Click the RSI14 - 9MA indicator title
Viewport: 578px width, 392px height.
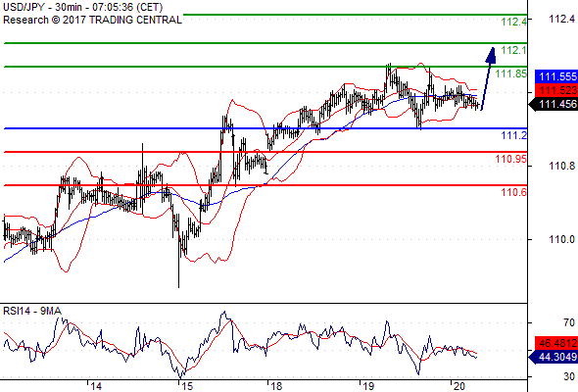(32, 311)
